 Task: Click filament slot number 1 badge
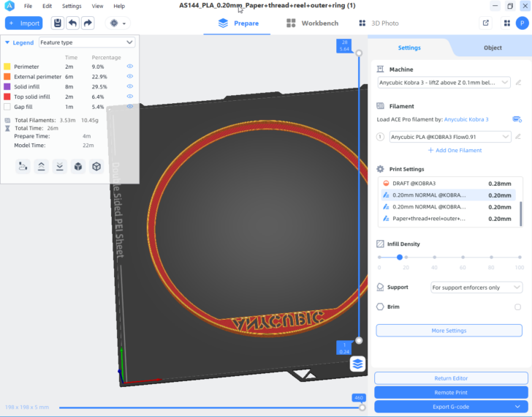click(380, 137)
